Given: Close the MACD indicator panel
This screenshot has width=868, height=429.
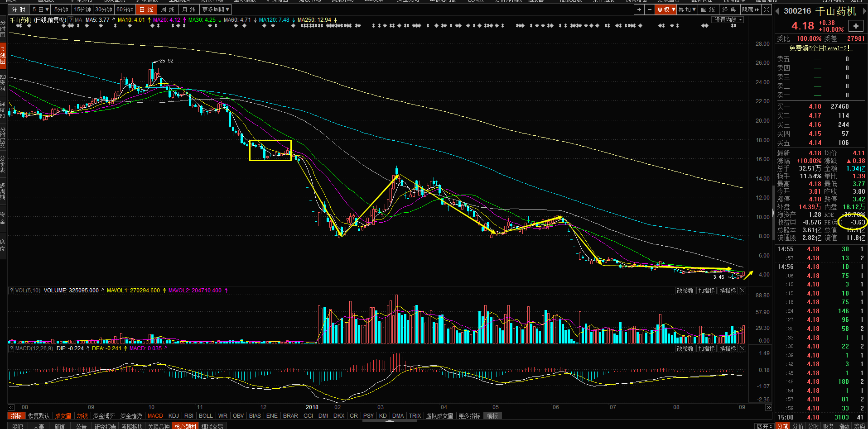Looking at the screenshot, I should 742,348.
